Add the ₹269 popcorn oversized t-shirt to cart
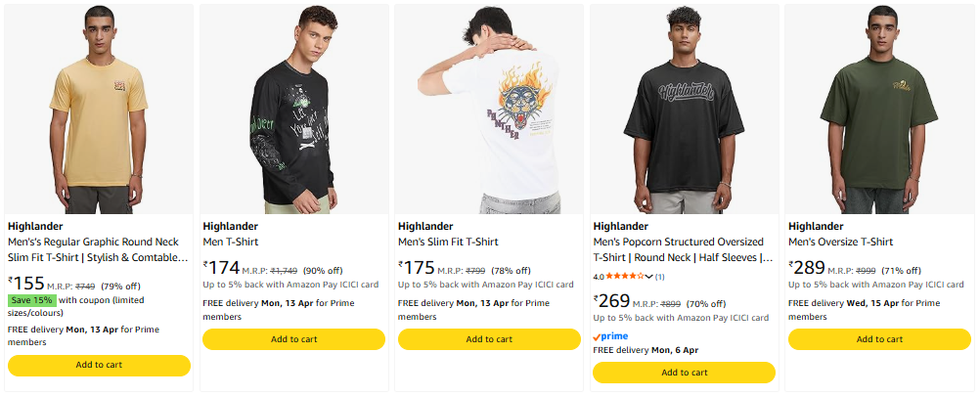980x397 pixels. (684, 373)
